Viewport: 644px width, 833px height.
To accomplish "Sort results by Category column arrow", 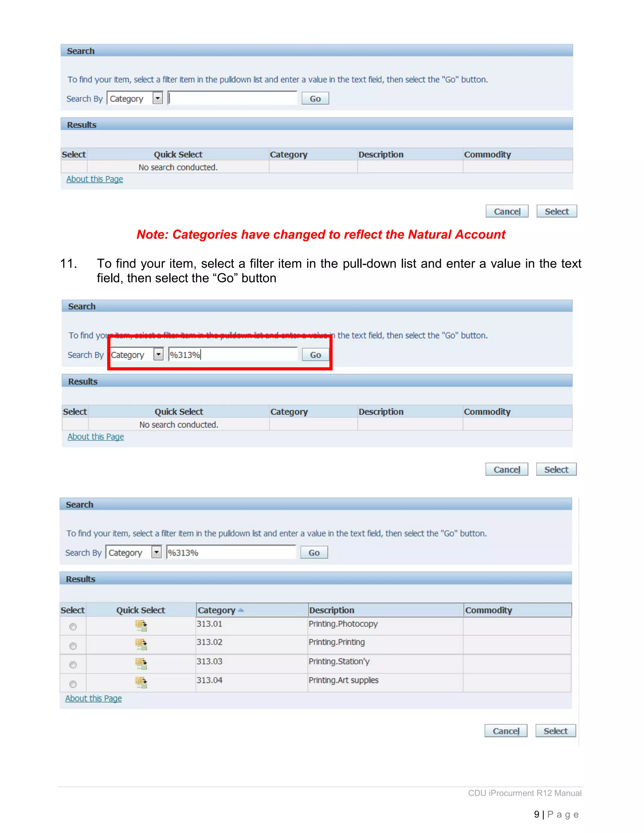I will [x=240, y=610].
